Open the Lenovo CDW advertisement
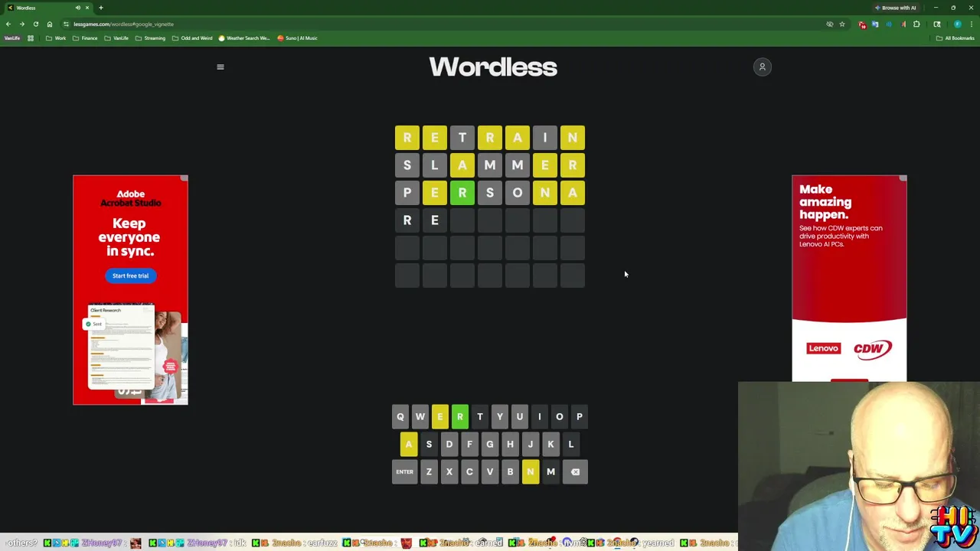 point(849,279)
